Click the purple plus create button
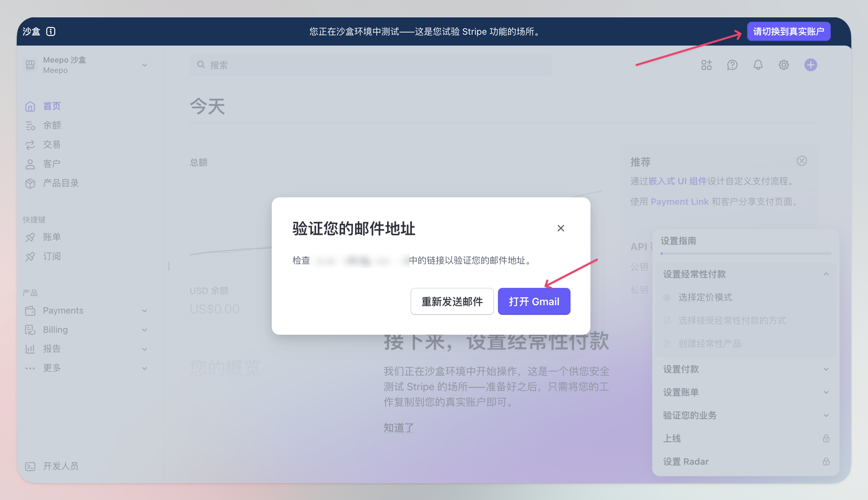Viewport: 868px width, 500px height. point(810,65)
